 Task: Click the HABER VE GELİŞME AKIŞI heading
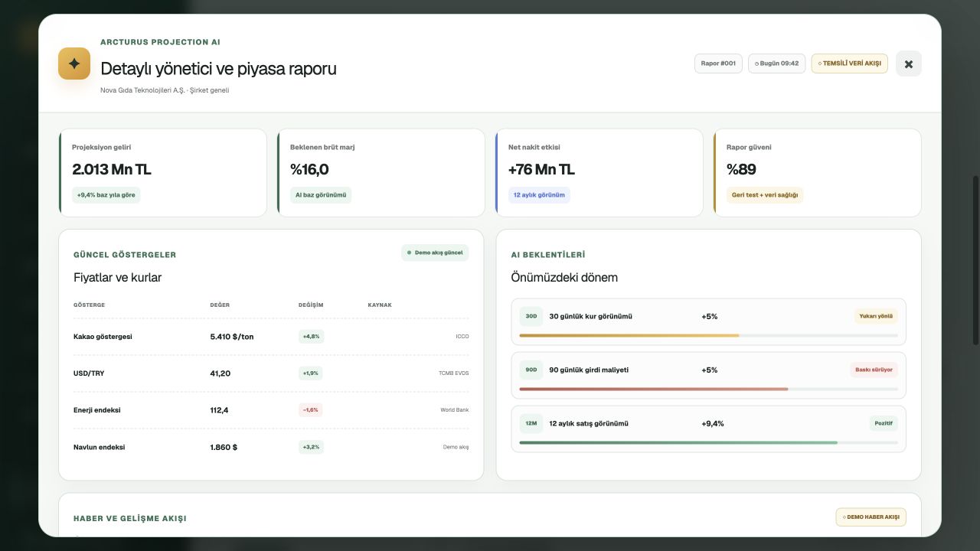[x=130, y=518]
